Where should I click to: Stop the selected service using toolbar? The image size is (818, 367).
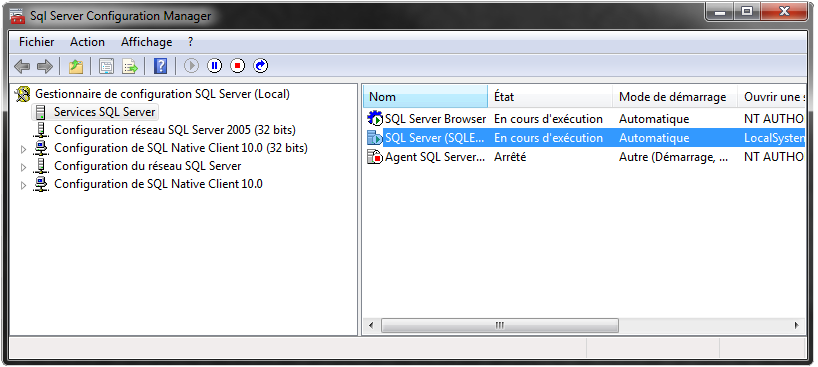[237, 66]
